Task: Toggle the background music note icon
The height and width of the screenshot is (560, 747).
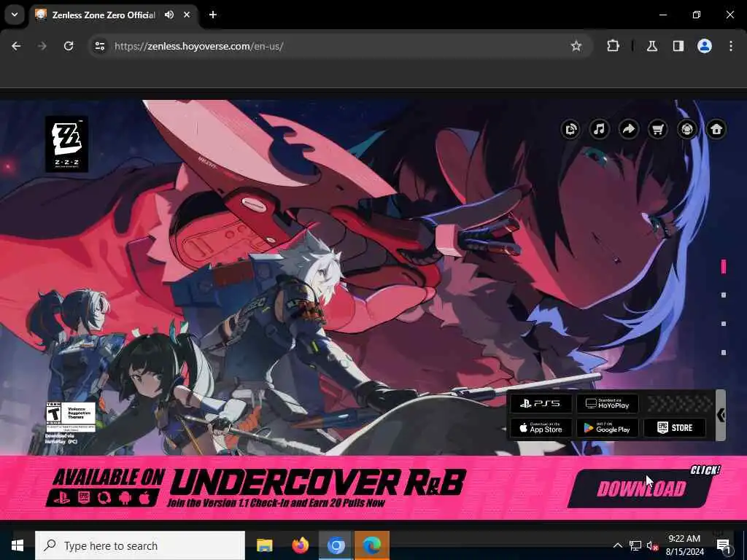Action: tap(600, 129)
